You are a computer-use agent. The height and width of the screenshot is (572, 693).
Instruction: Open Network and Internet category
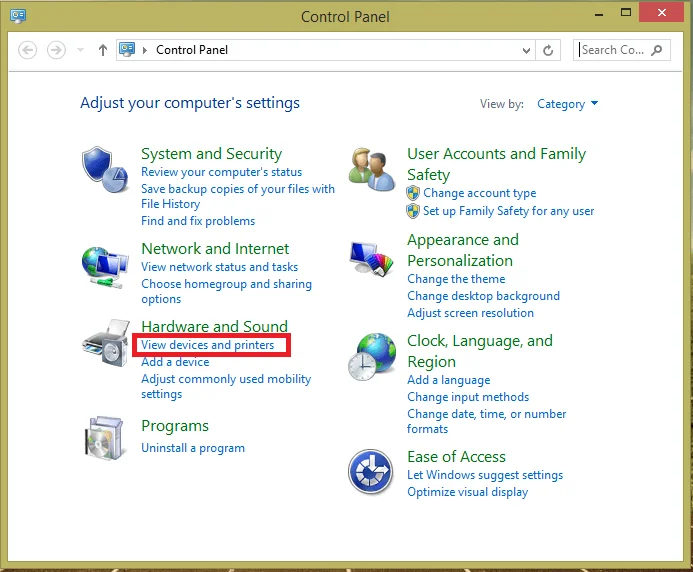(x=215, y=248)
